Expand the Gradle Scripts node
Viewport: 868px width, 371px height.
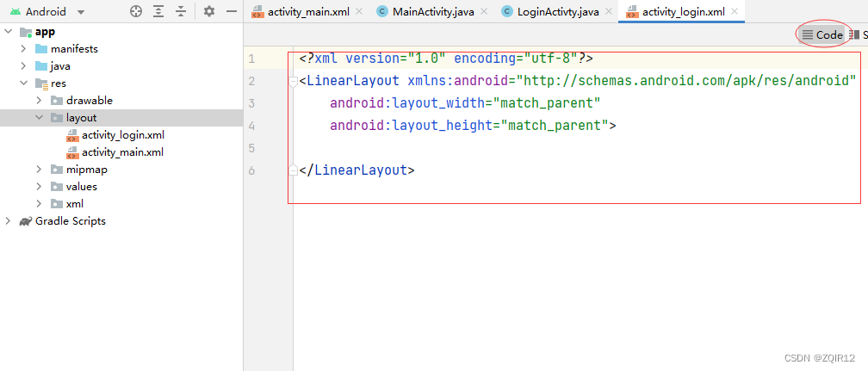click(8, 220)
